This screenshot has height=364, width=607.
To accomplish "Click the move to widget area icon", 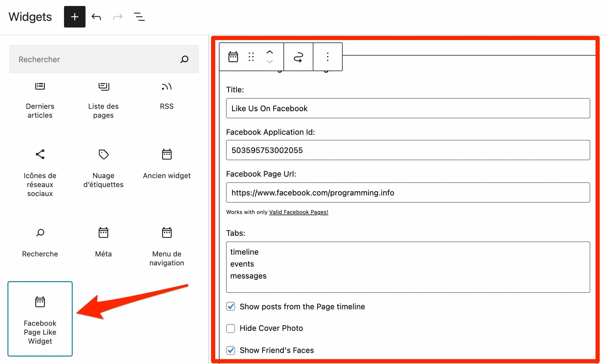I will [298, 57].
